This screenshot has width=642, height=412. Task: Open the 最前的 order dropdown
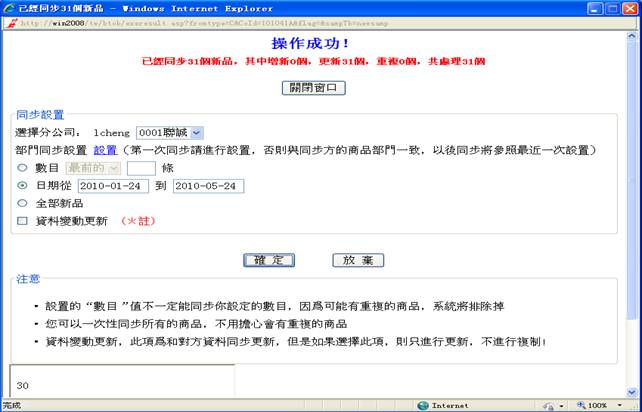[93, 168]
